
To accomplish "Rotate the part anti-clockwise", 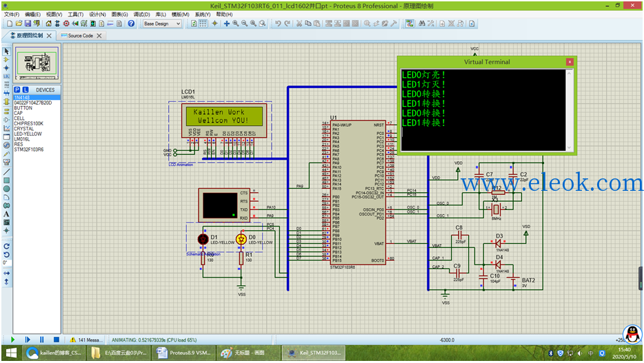I will pos(6,255).
